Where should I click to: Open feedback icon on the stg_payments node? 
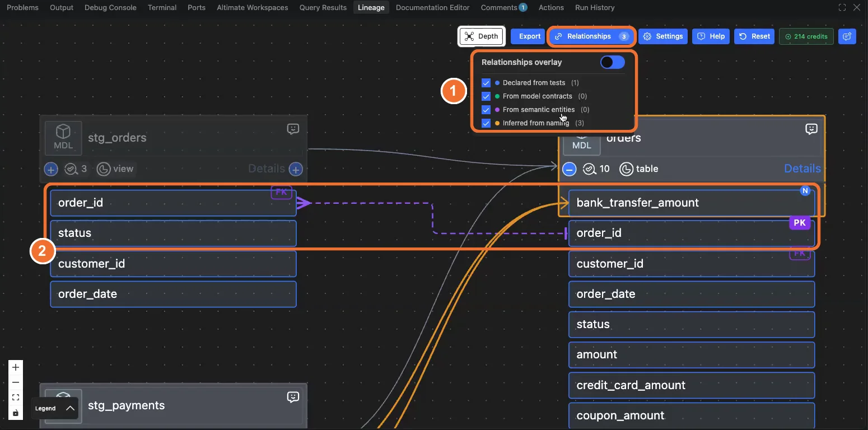293,398
